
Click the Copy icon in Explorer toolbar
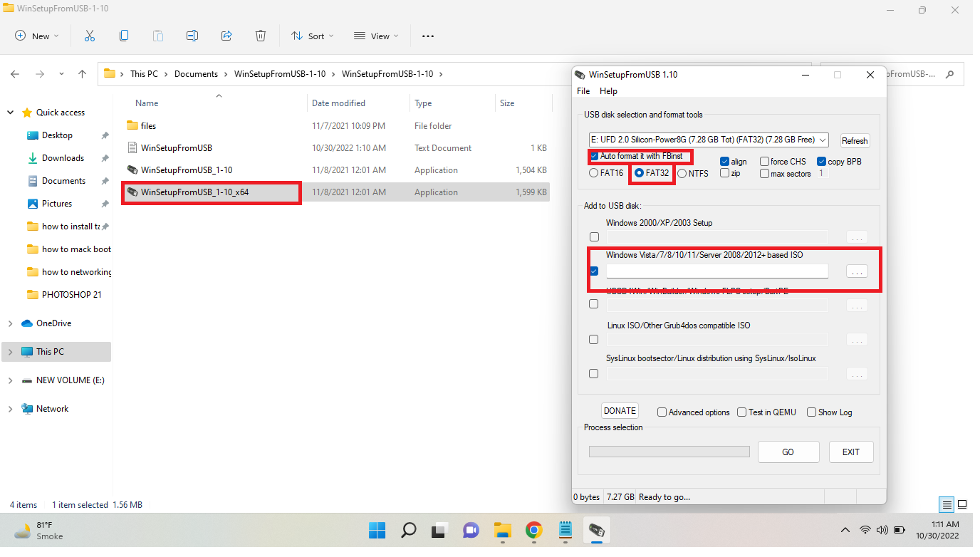(124, 36)
